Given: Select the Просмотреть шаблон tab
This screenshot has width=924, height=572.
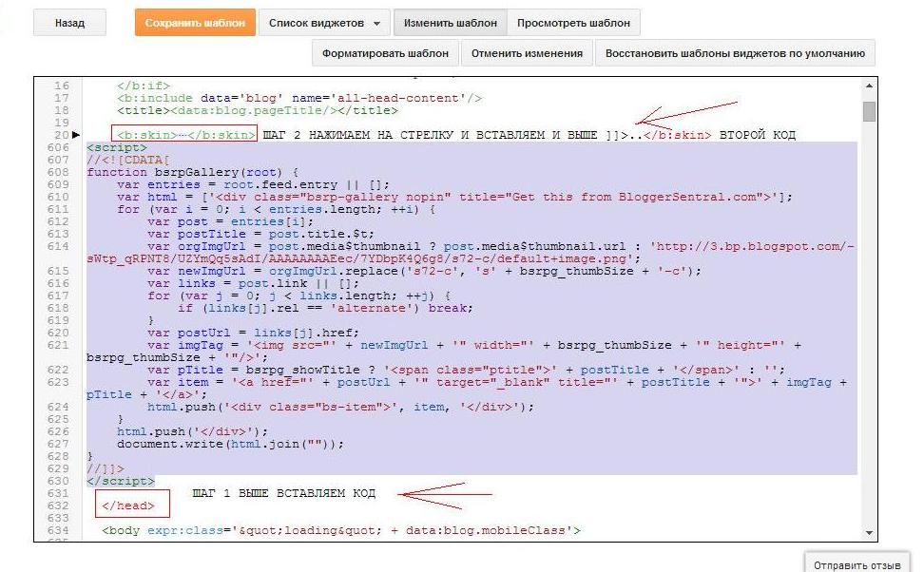Looking at the screenshot, I should [573, 23].
